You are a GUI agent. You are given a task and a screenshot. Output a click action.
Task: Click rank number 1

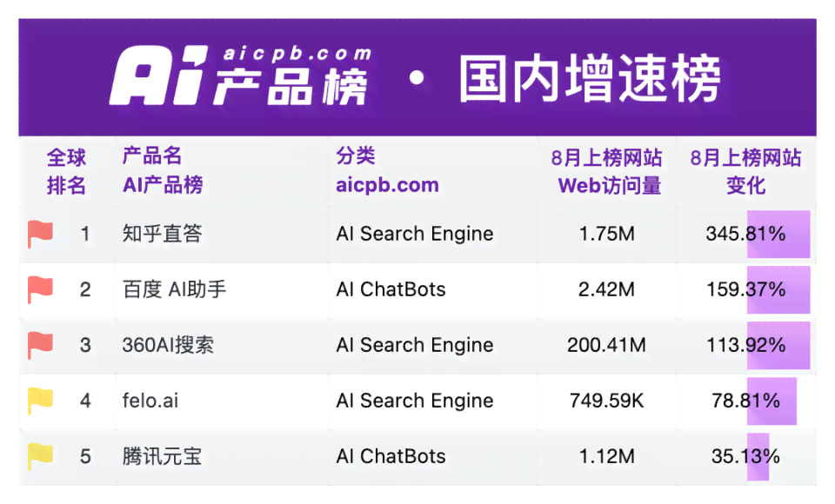click(85, 234)
